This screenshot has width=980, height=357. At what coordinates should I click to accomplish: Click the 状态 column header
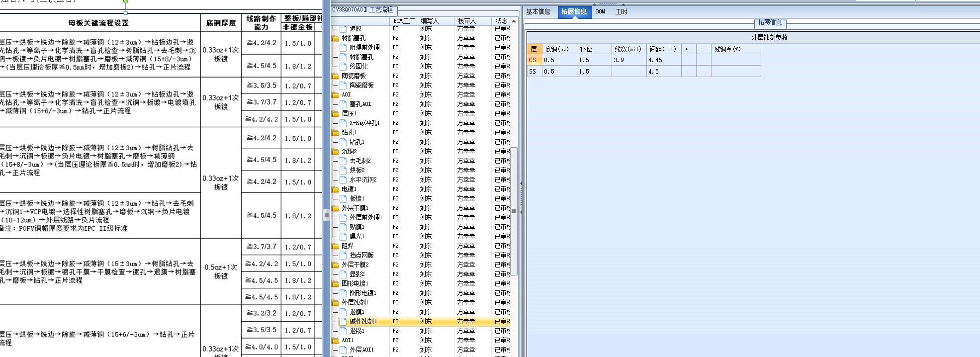point(501,21)
